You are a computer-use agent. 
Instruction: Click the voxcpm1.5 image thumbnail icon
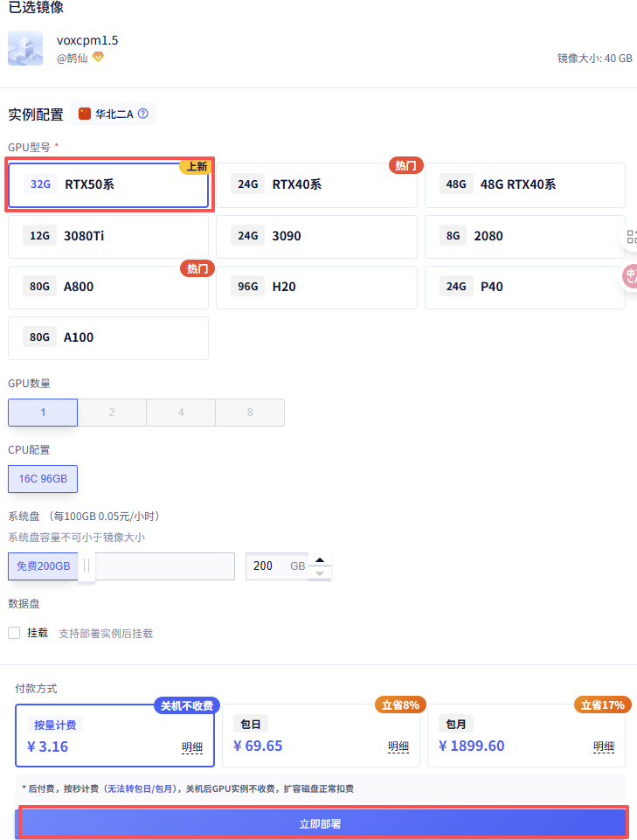point(25,49)
